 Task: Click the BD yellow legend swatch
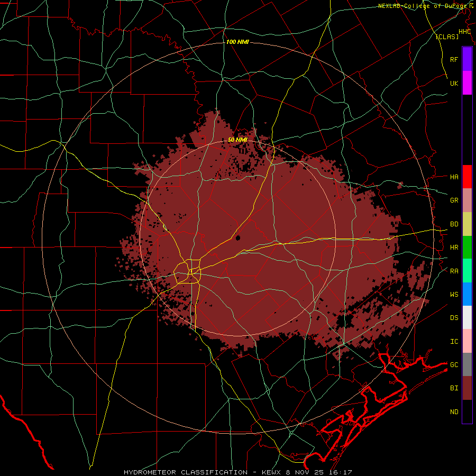[467, 224]
